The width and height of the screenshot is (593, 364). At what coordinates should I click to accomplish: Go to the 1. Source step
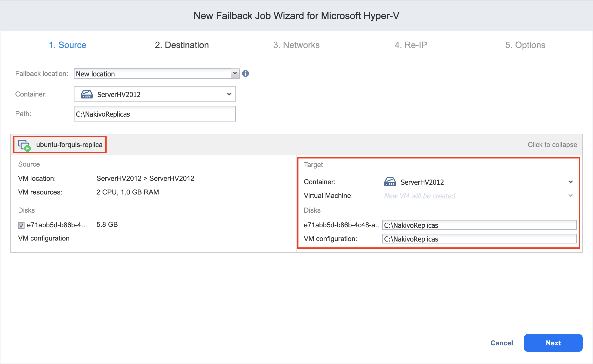(68, 45)
